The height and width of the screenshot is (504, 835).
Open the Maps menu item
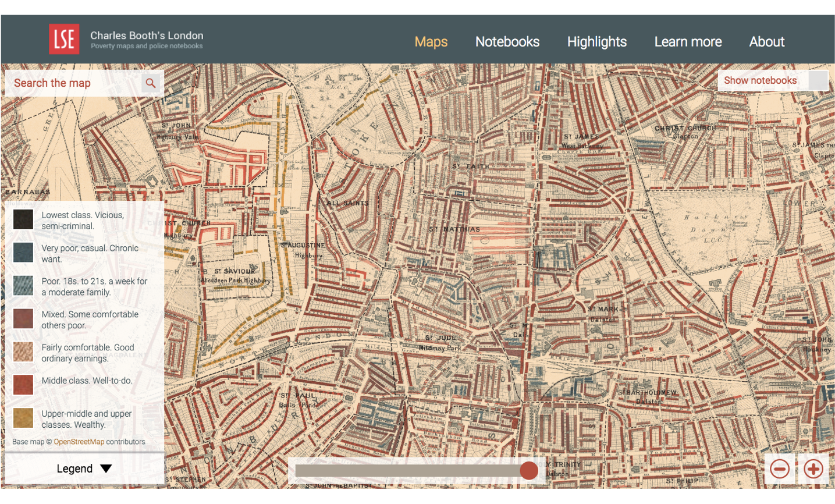click(431, 42)
